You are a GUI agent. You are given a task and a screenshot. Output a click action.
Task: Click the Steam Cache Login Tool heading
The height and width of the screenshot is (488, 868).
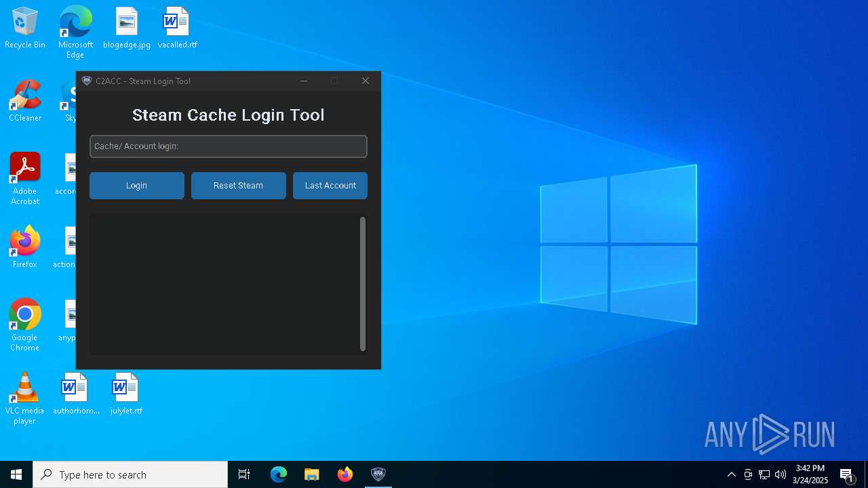[x=229, y=115]
